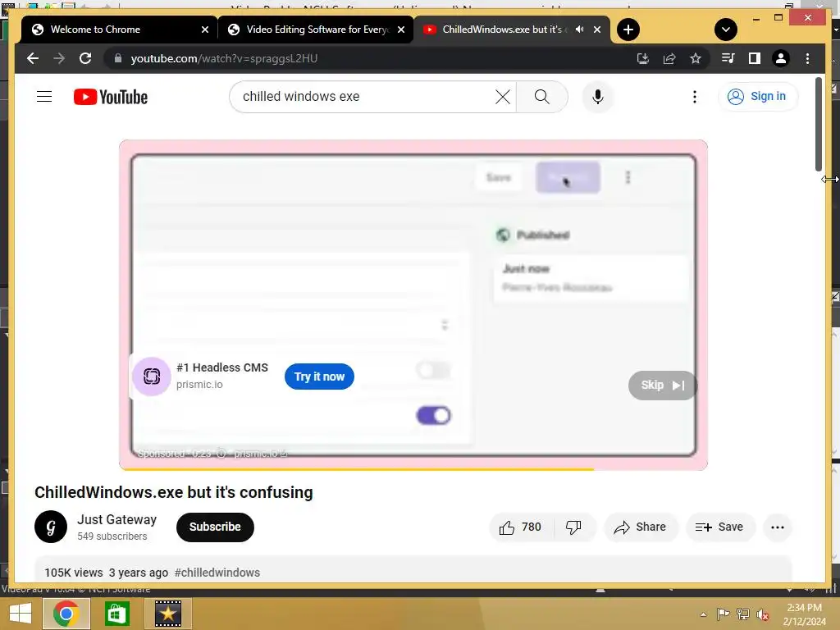Open Just Gateway channel avatar
This screenshot has height=630, width=840.
click(51, 527)
